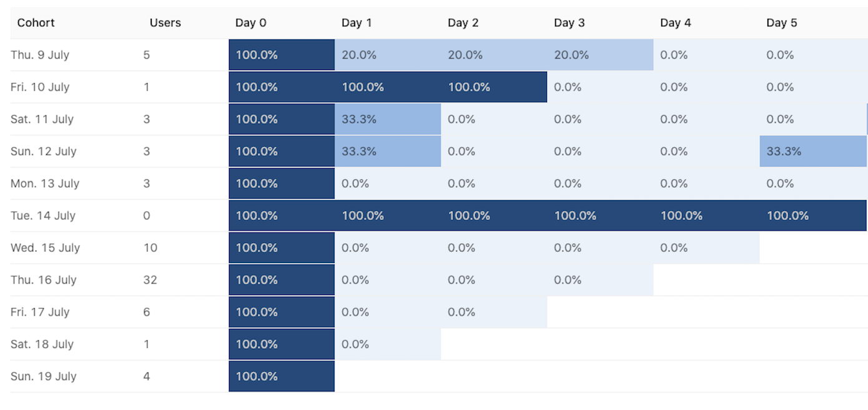Select the Day 3 column header
This screenshot has width=868, height=410.
[x=570, y=23]
